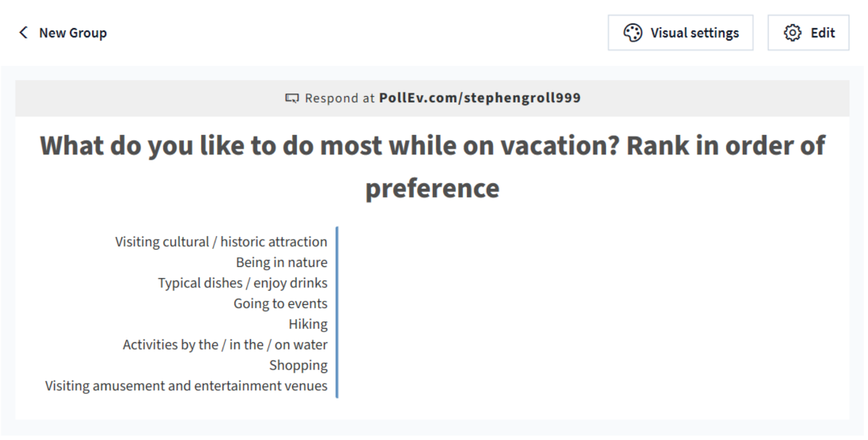Screen dimensions: 868x440
Task: Open the Visual settings label button
Action: pyautogui.click(x=694, y=33)
